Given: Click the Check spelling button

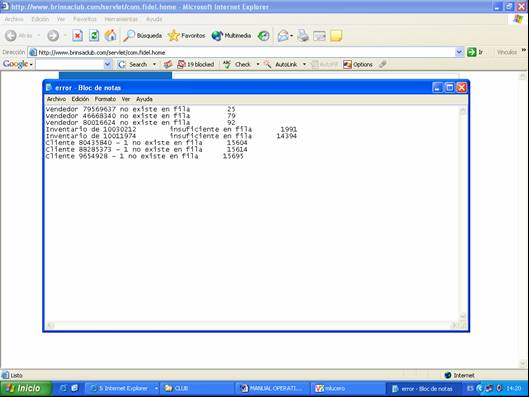Looking at the screenshot, I should (x=237, y=64).
